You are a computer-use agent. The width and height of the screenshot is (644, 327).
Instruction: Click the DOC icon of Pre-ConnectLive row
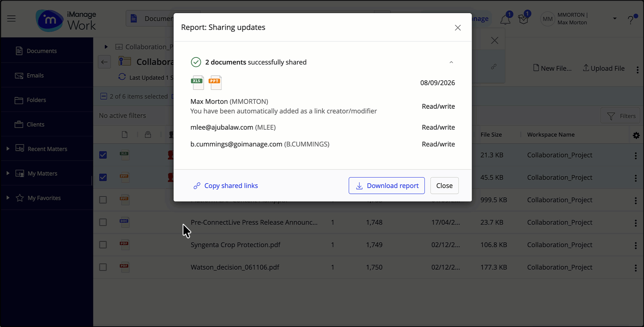(124, 222)
